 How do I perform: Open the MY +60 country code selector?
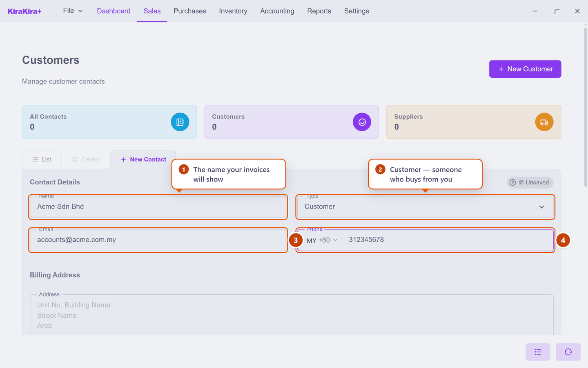pos(322,240)
